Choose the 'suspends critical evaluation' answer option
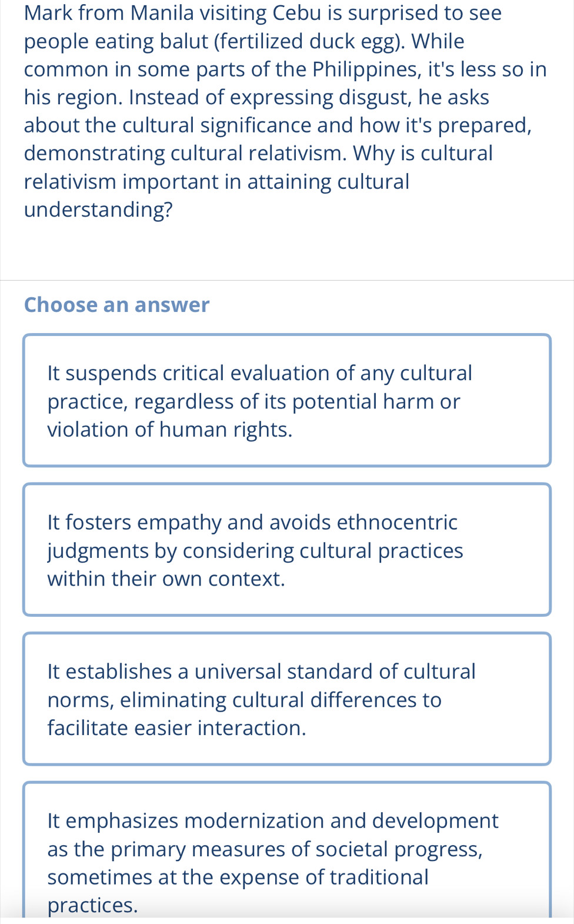 287,400
